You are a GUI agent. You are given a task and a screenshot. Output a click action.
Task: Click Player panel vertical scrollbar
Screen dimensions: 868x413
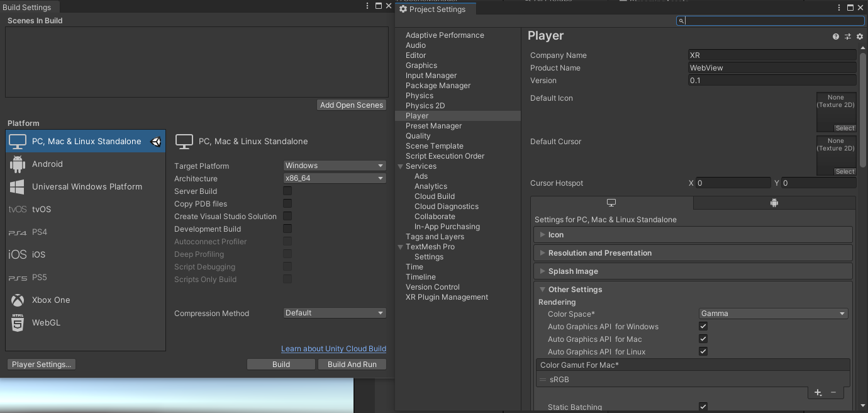click(x=862, y=109)
